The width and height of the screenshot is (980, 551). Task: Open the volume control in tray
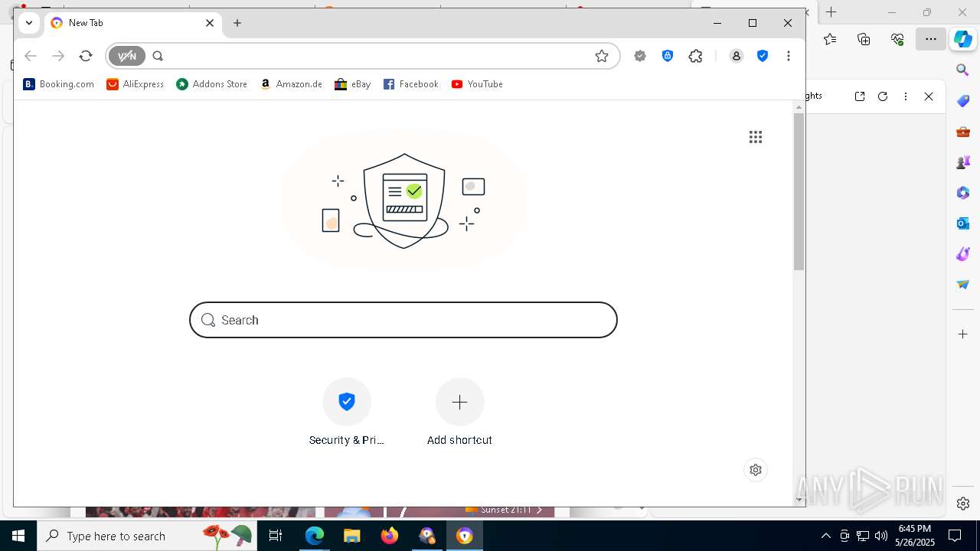point(881,536)
